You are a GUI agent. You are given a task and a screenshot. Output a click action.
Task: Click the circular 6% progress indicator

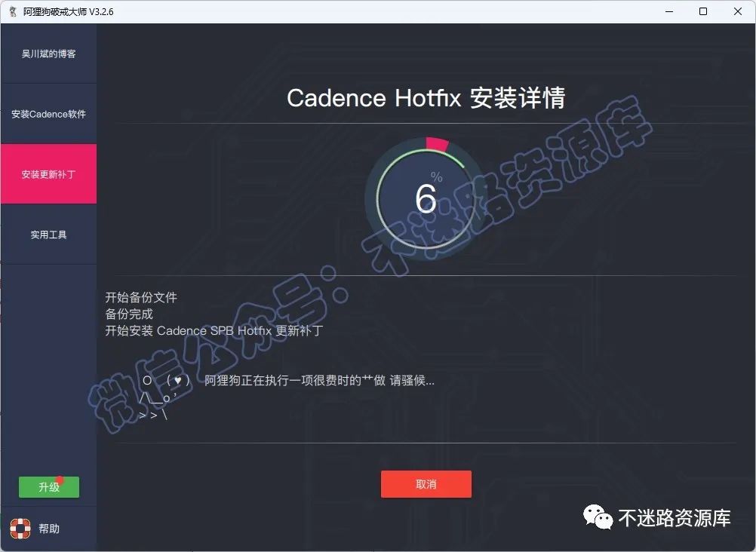tap(426, 198)
